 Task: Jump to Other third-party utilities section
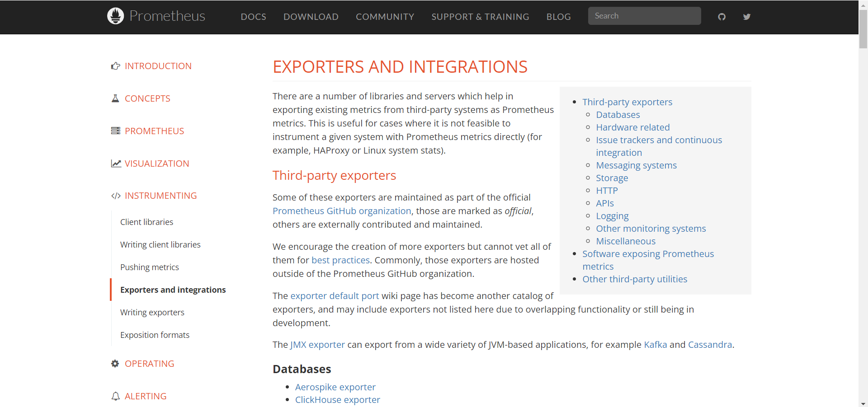634,279
